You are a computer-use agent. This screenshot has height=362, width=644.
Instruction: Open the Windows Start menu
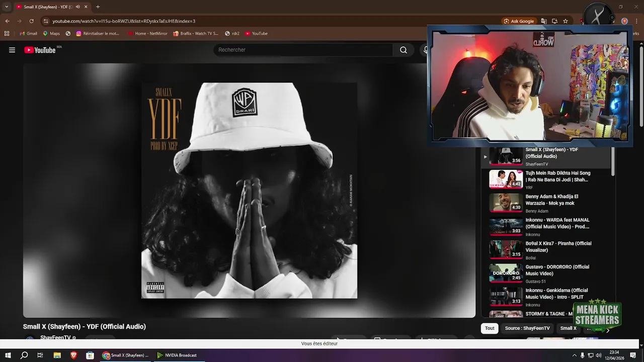pos(8,355)
